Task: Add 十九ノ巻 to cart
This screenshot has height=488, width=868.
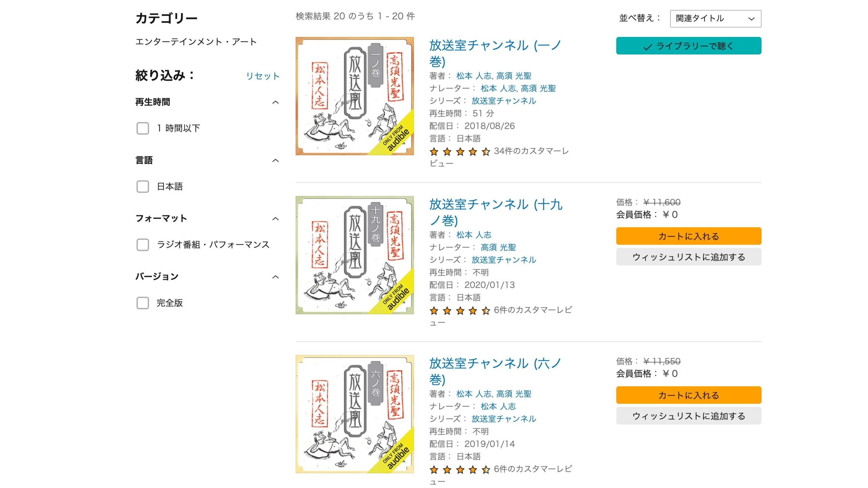Action: tap(689, 236)
